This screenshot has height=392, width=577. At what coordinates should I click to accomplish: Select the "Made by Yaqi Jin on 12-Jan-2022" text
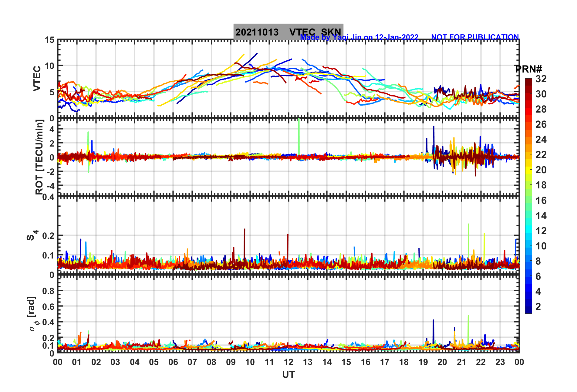pyautogui.click(x=359, y=37)
